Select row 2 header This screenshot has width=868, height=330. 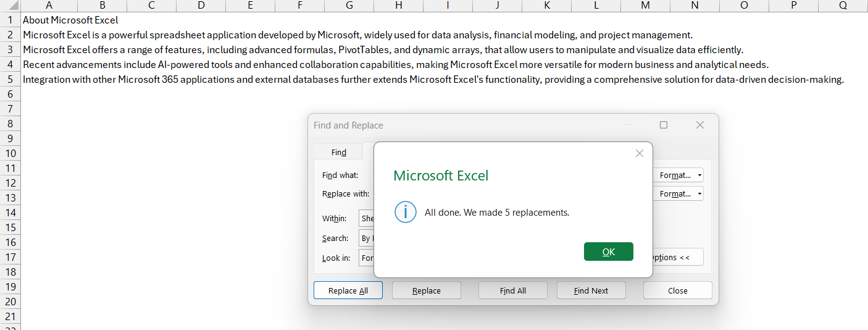(10, 35)
